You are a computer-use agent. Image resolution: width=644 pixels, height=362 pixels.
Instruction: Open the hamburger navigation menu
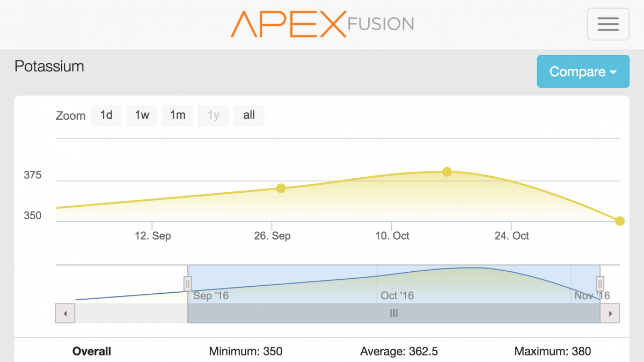point(608,24)
